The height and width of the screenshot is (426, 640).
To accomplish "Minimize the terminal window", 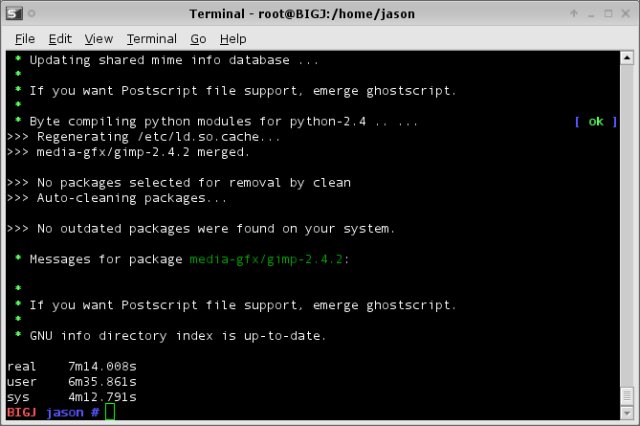I will click(x=591, y=14).
